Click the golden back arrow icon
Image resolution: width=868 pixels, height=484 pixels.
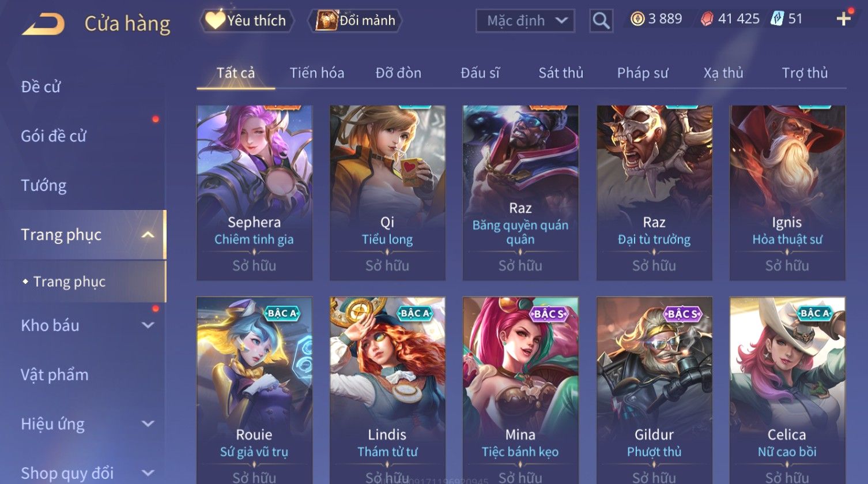coord(43,24)
